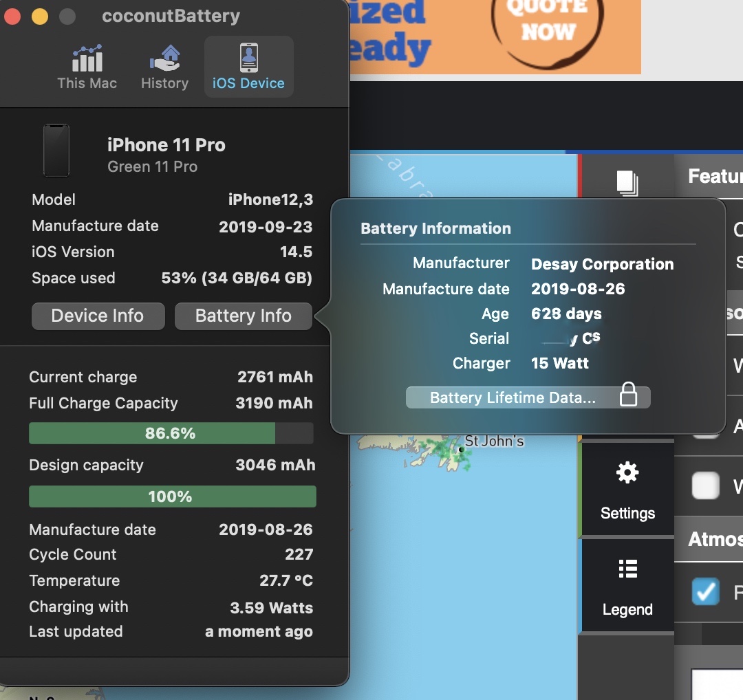Viewport: 743px width, 700px height.
Task: Click the iPhone12,3 model value
Action: 270,200
